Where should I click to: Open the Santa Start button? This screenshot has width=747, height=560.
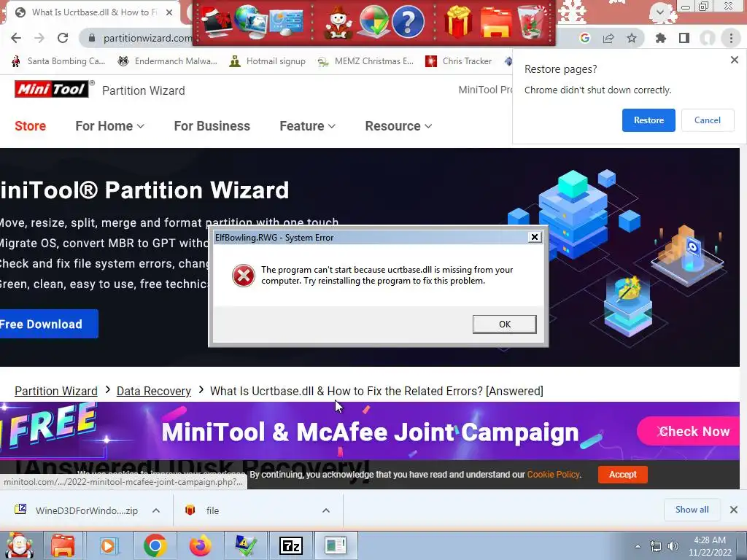[x=20, y=545]
